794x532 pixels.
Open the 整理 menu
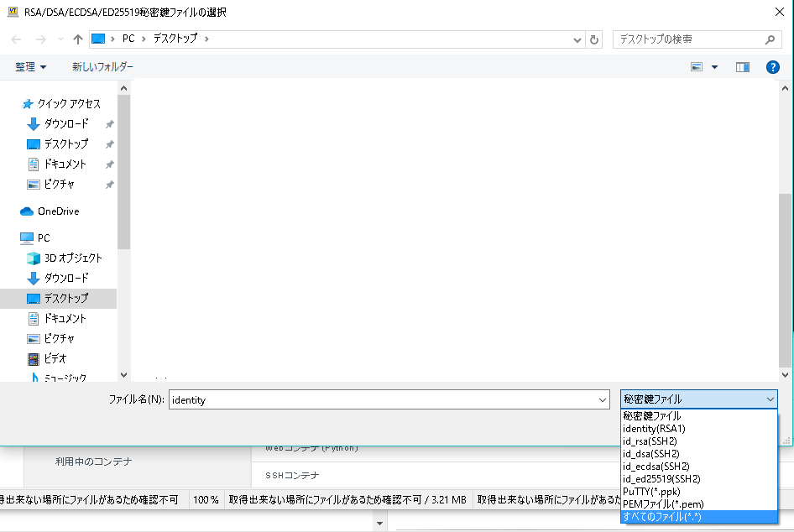(30, 67)
